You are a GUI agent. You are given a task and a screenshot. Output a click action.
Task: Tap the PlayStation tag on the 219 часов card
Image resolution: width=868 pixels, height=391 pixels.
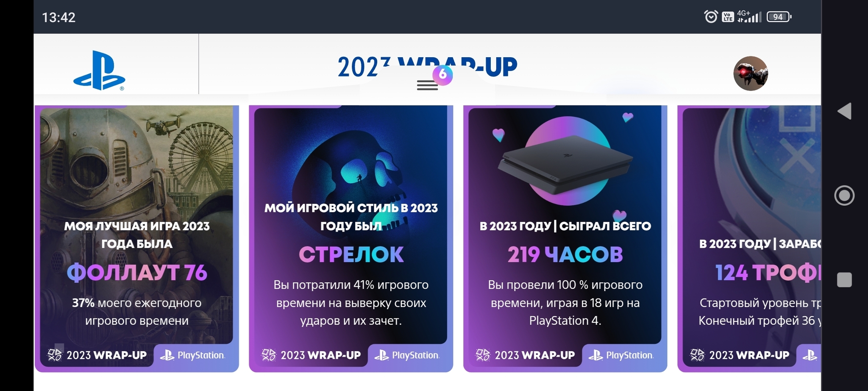click(621, 355)
